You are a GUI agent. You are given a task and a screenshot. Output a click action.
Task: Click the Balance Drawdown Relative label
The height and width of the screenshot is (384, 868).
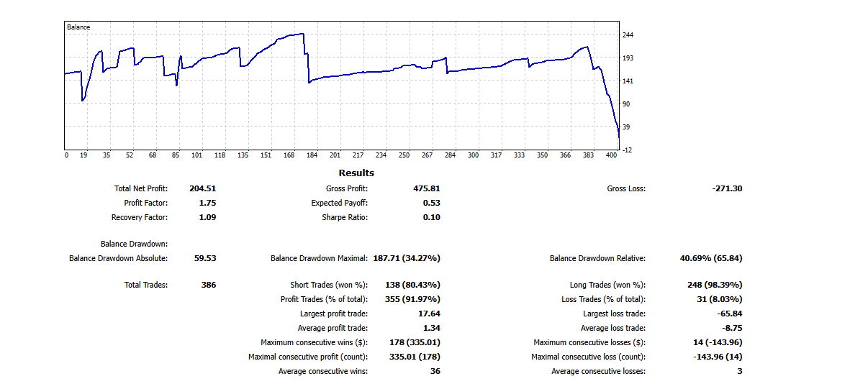click(597, 259)
